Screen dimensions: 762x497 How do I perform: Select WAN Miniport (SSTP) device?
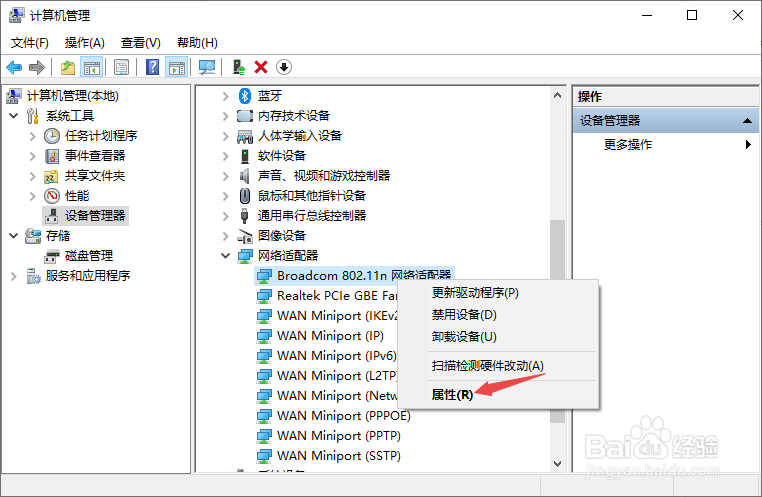pyautogui.click(x=339, y=456)
